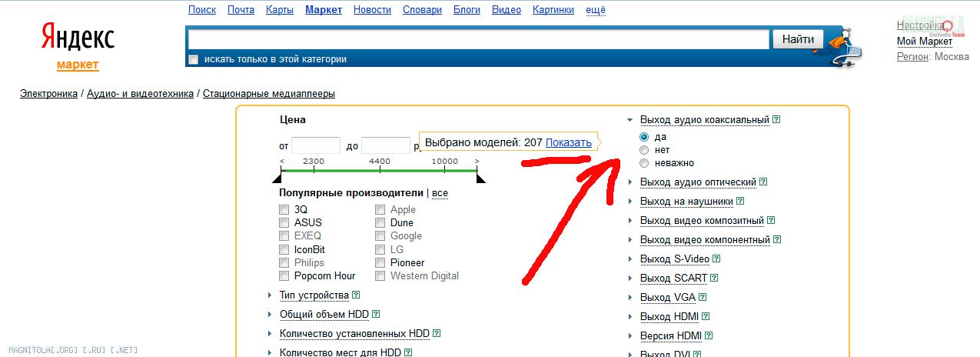Open help icon beside Выход S-Video
The width and height of the screenshot is (980, 357).
716,259
